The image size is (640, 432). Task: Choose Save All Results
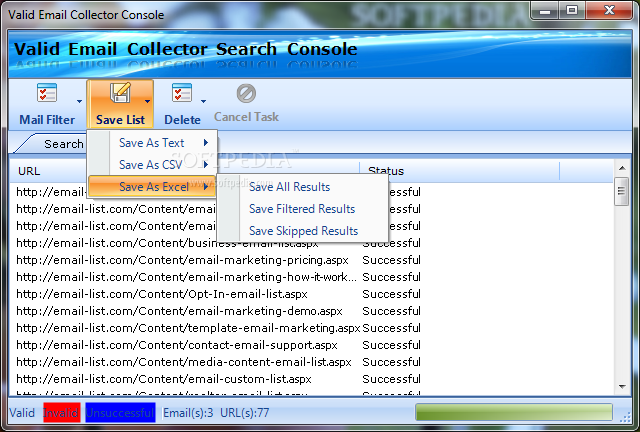289,187
